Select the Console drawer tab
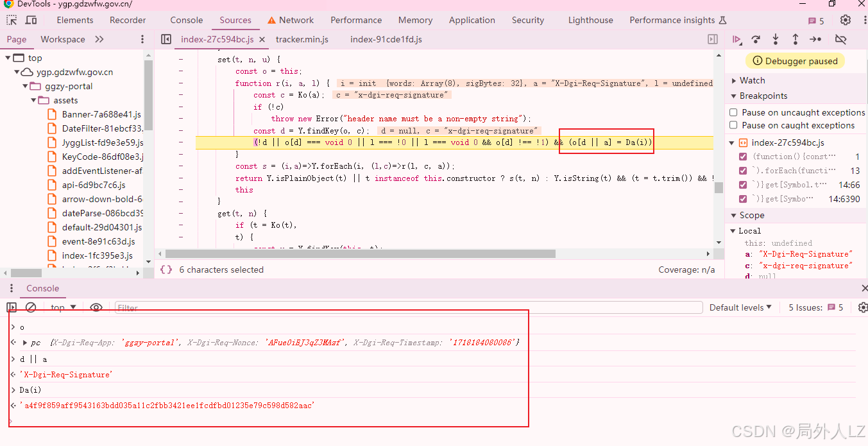 [x=42, y=288]
